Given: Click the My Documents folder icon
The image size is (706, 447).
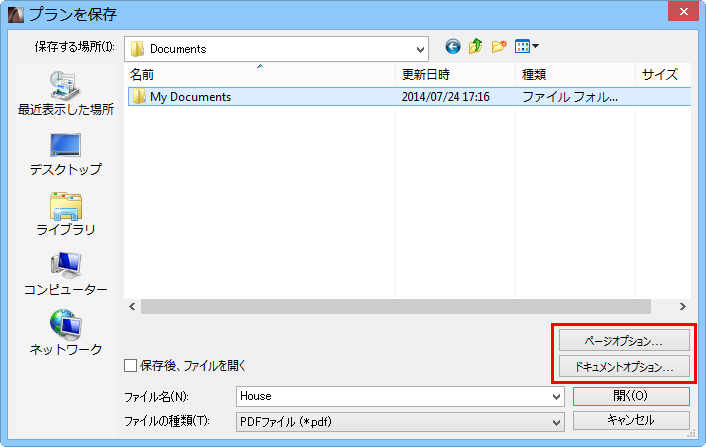Looking at the screenshot, I should click(x=139, y=96).
